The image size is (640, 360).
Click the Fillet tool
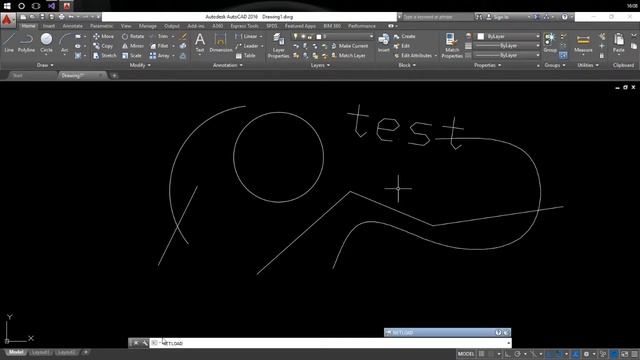[159, 46]
